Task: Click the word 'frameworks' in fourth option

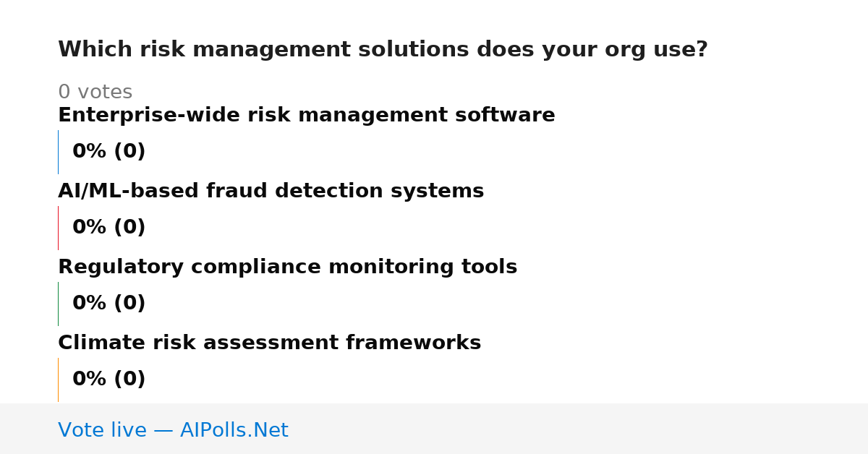Action: [x=413, y=343]
